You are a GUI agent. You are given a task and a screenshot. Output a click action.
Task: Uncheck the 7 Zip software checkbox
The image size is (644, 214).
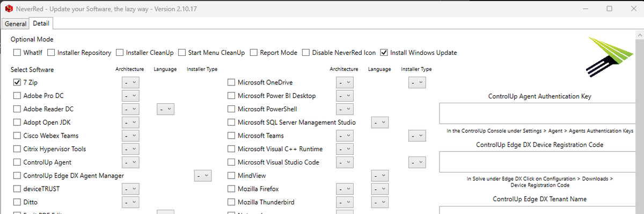pos(17,83)
